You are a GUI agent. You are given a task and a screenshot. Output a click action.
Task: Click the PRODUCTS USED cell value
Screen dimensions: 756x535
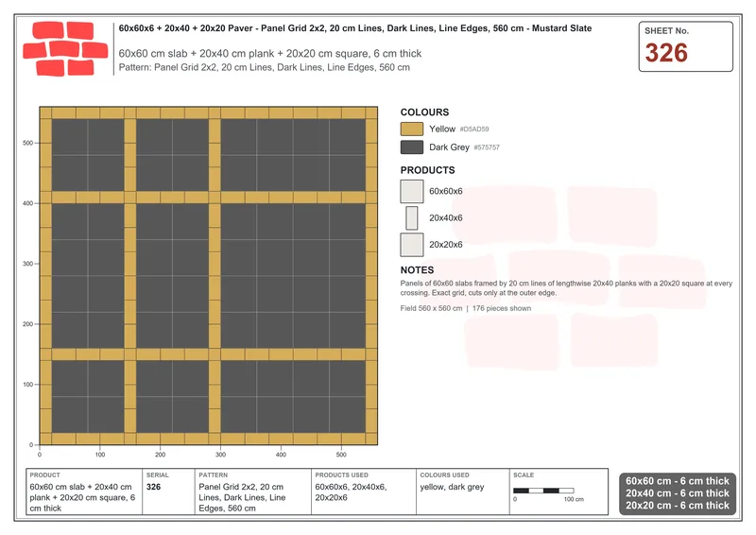tap(351, 492)
